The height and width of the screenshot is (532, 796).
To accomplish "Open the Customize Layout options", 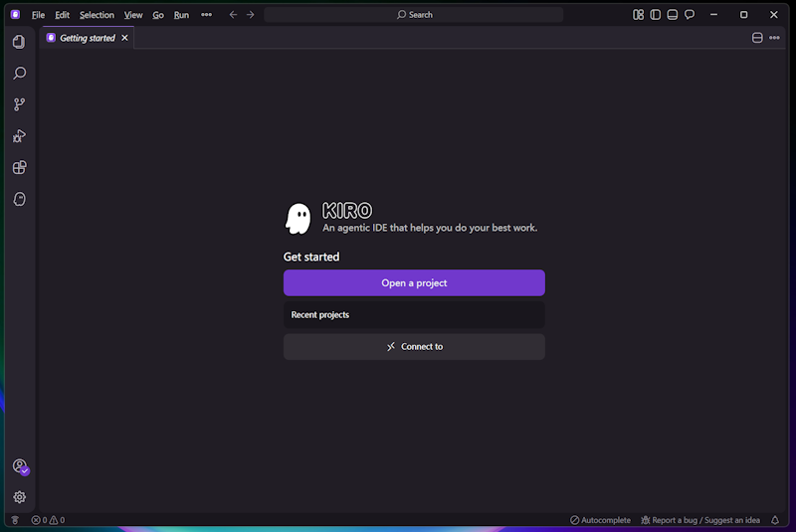I will coord(639,15).
